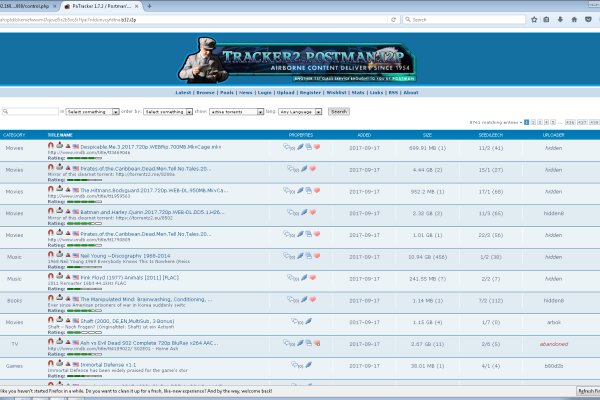The height and width of the screenshot is (400, 600).
Task: Open the Wishlist menu link
Action: pos(336,93)
